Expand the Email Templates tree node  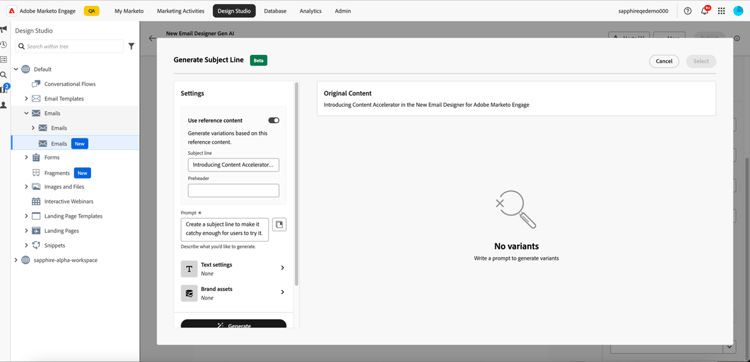click(x=26, y=99)
